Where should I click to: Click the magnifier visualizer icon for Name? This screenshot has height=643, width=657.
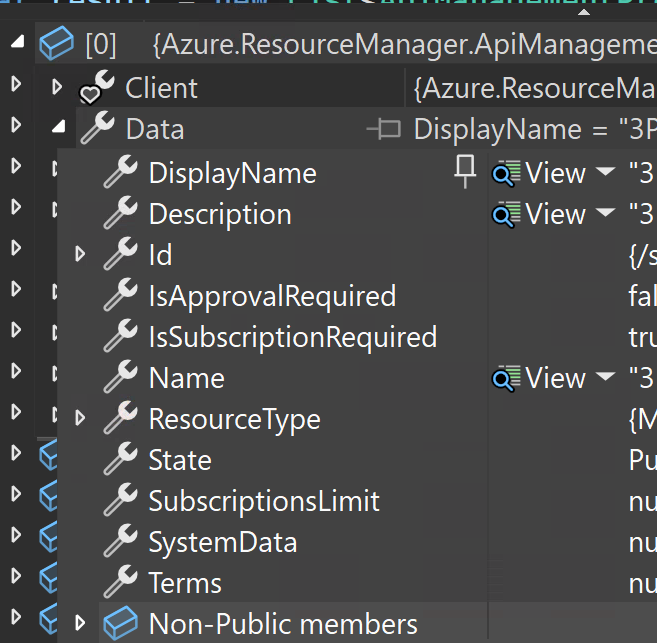click(506, 378)
